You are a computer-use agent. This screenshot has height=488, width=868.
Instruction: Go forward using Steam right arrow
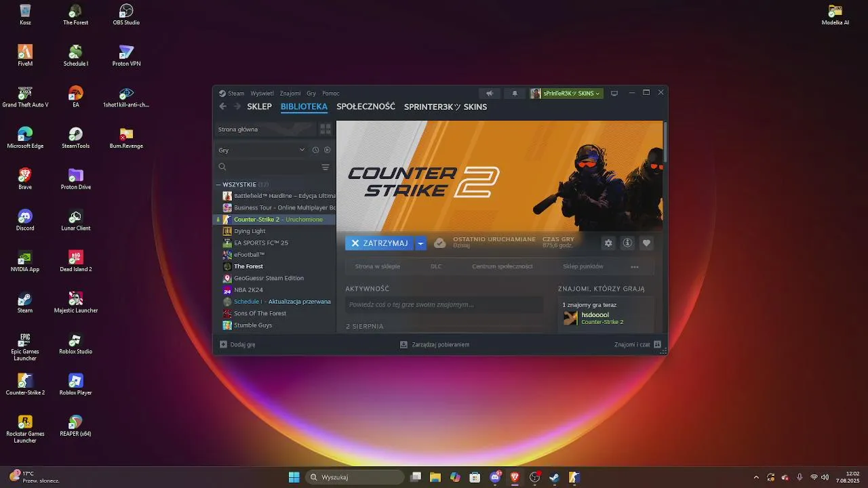click(x=237, y=106)
